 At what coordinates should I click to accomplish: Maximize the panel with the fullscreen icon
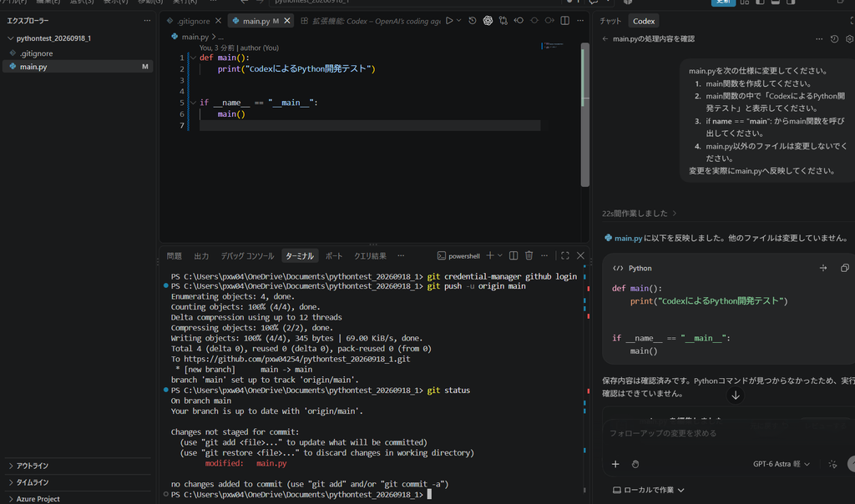click(565, 255)
